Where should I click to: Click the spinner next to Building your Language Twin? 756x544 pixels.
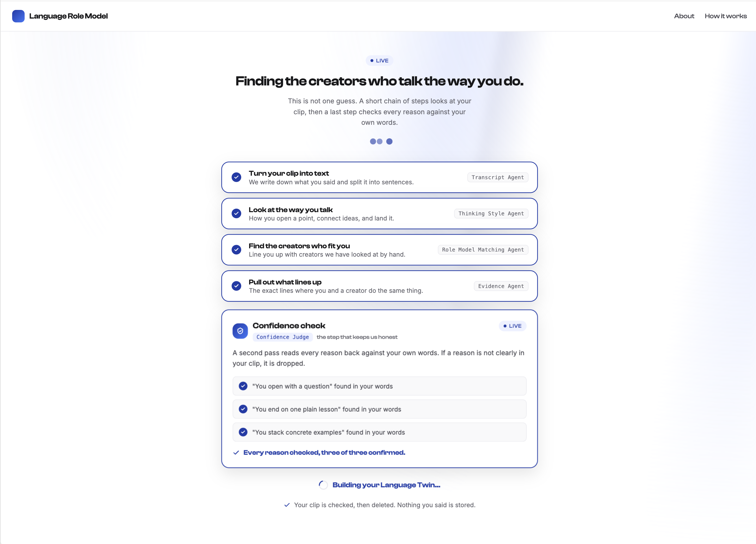click(323, 485)
